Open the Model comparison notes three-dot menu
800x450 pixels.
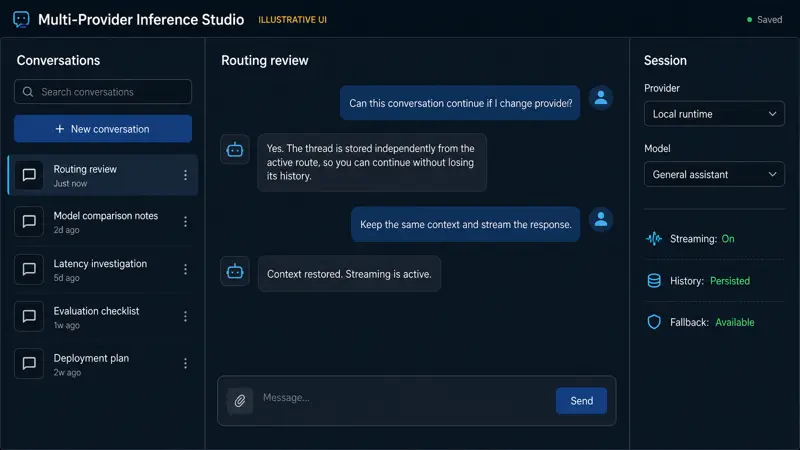tap(185, 221)
